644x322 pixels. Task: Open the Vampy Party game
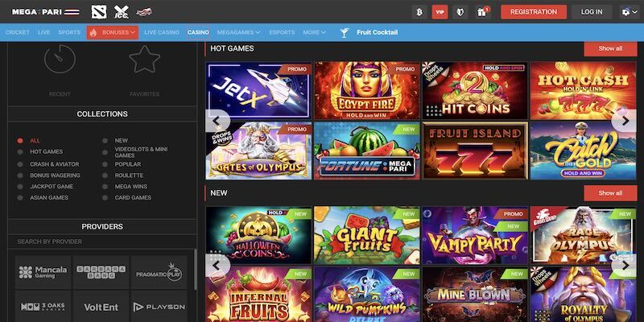click(475, 235)
